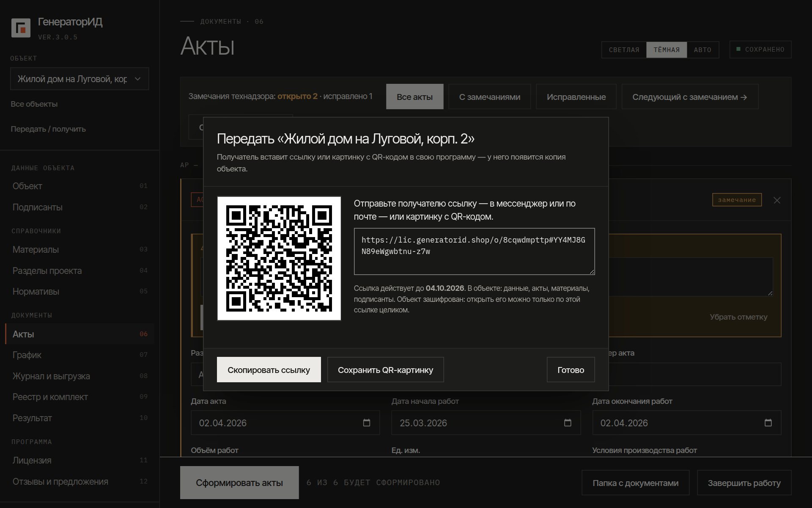Open Журнал и выгрузка section
Screen dimensions: 812x508
click(80, 376)
